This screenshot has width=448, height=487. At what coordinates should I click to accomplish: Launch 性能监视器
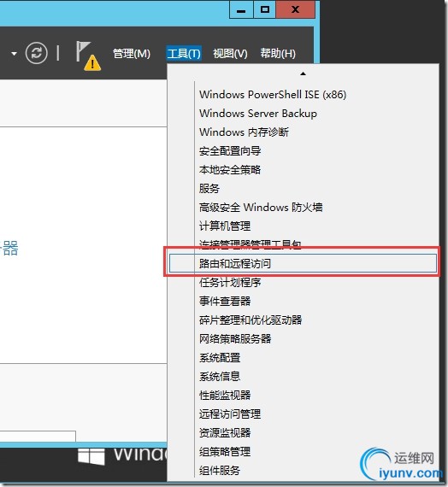pos(225,395)
